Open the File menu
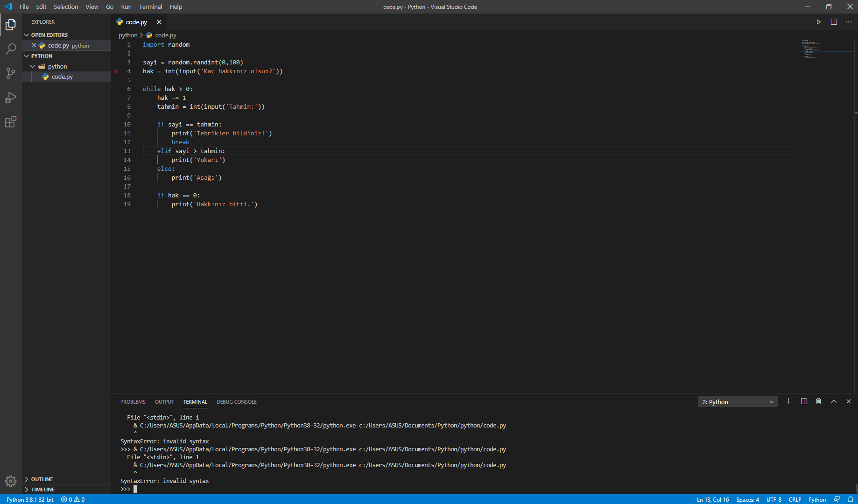 (x=24, y=7)
